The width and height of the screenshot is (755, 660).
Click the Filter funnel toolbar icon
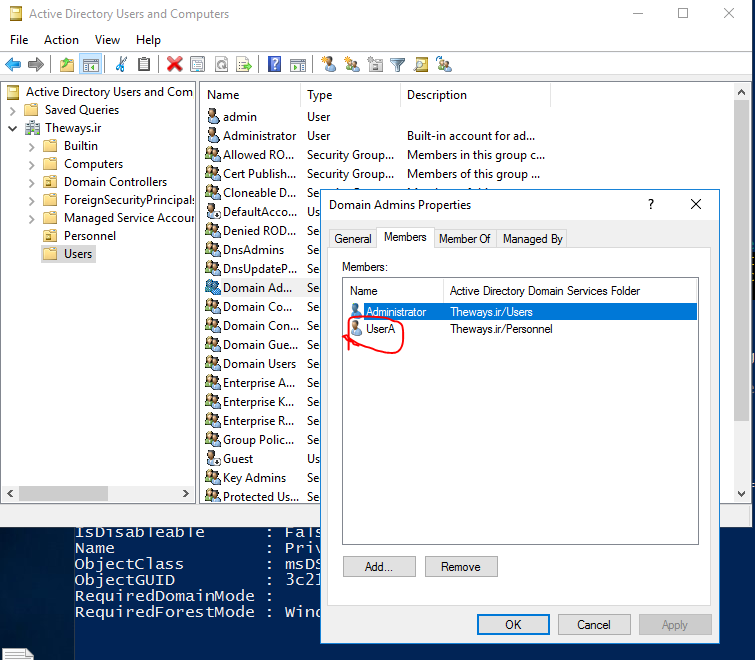398,64
